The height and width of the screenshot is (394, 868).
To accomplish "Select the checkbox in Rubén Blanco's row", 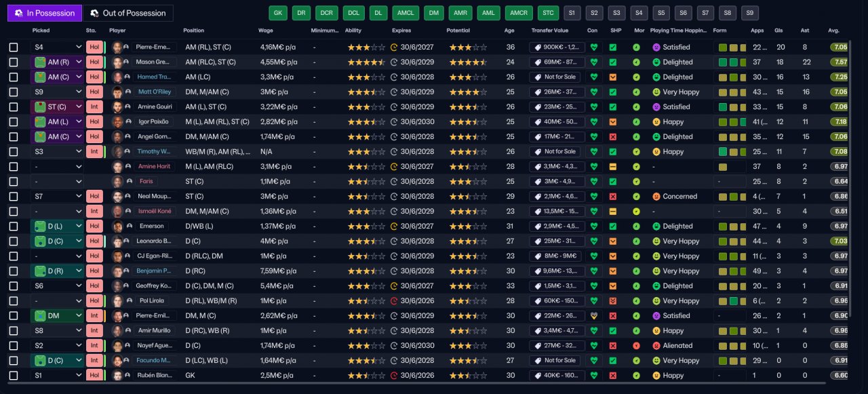I will tap(14, 376).
